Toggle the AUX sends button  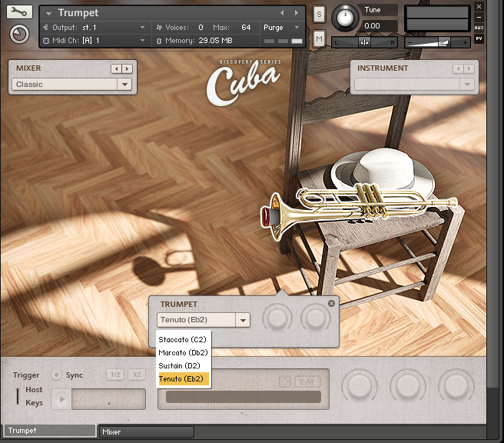tap(479, 28)
